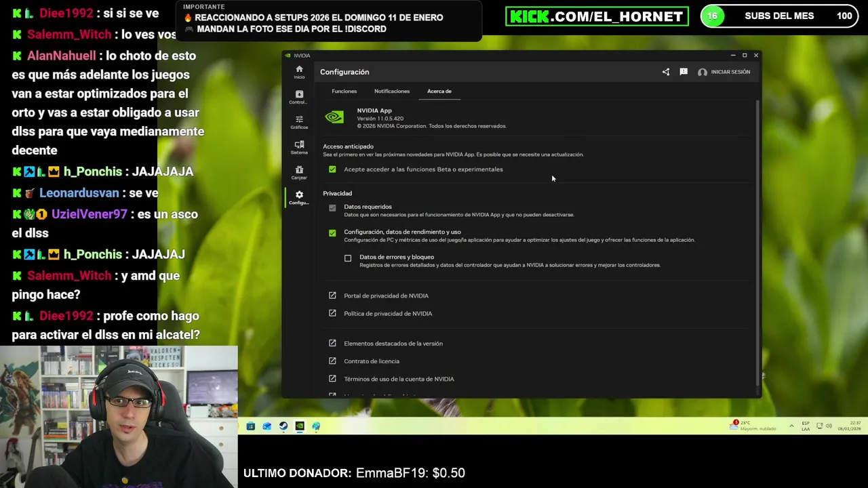Switch to the Notificaciones tab
The image size is (868, 488).
pyautogui.click(x=392, y=91)
